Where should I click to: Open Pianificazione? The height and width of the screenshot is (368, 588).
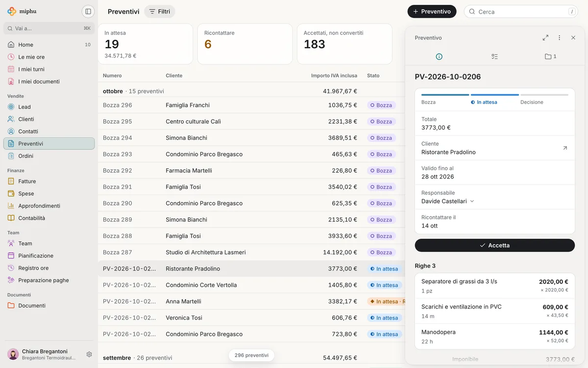(x=49, y=256)
